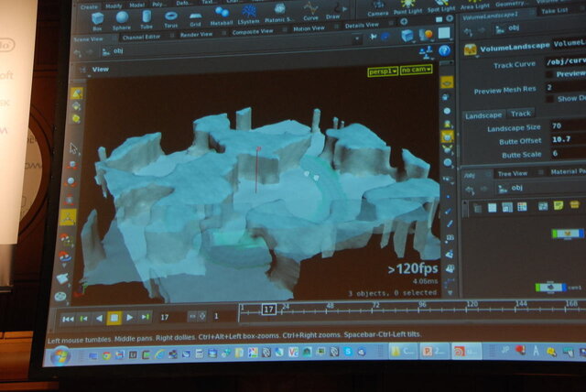Select the Tube shelf tool
The image size is (586, 392).
[146, 19]
